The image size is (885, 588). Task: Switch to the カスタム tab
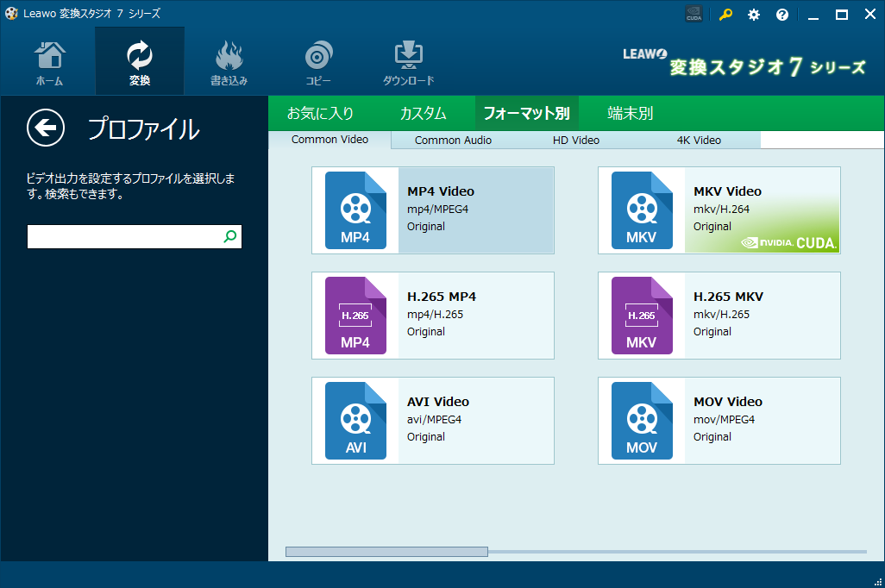423,114
